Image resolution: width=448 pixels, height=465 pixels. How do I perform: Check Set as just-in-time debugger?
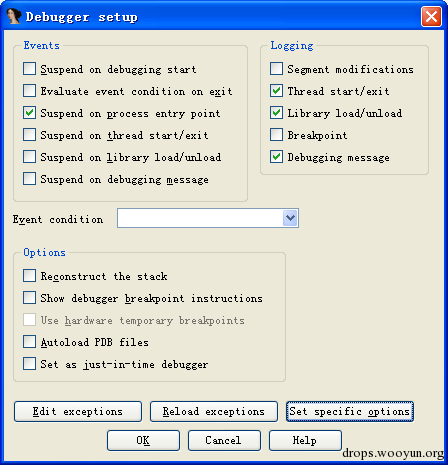(29, 364)
